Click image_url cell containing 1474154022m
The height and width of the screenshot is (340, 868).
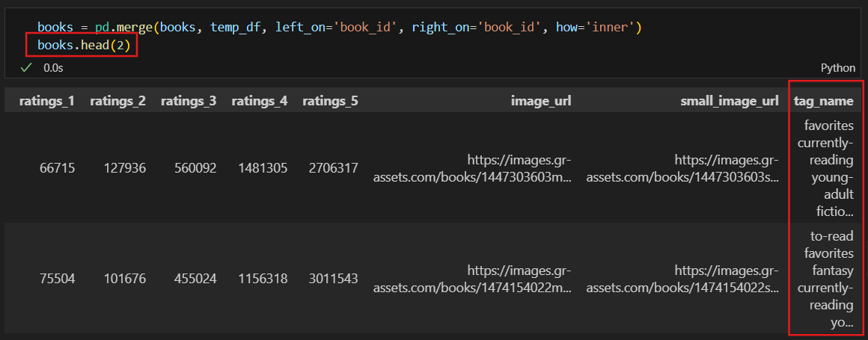[472, 279]
